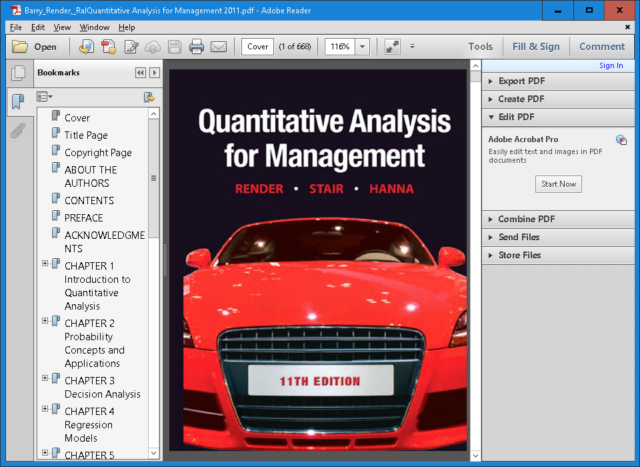Click the bookmarks list scroll-down arrow
The width and height of the screenshot is (640, 467).
(153, 453)
